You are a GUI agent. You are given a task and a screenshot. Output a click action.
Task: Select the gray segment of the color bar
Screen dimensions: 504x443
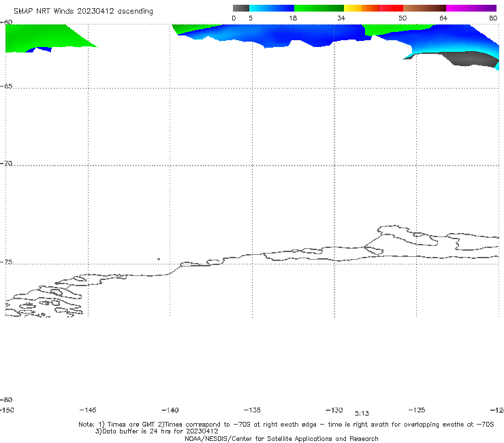pyautogui.click(x=240, y=8)
